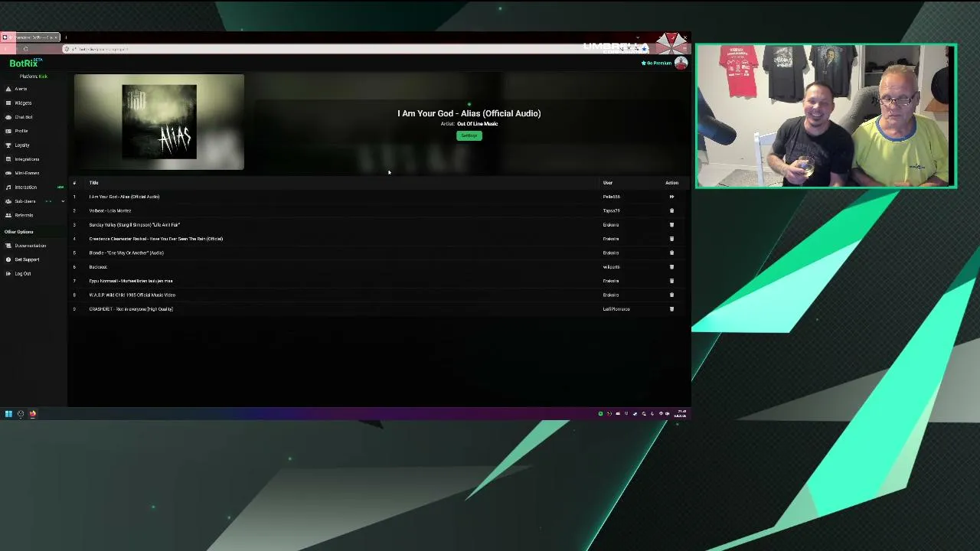
Task: Open Mini-Games from the sidebar
Action: [x=27, y=173]
